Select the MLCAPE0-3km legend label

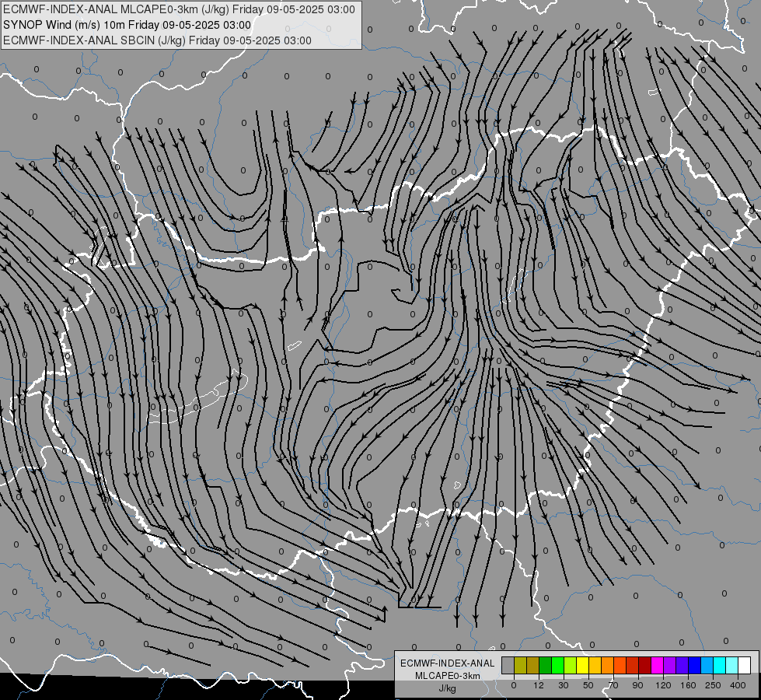(x=448, y=676)
